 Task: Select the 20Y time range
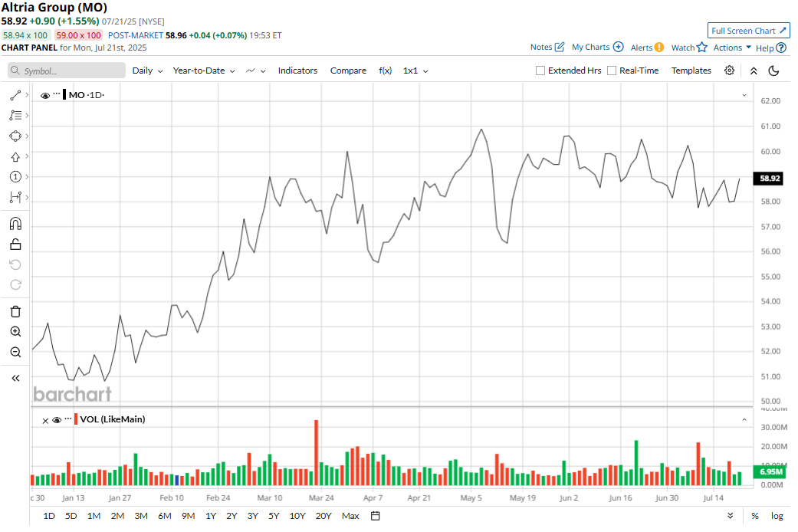(323, 516)
